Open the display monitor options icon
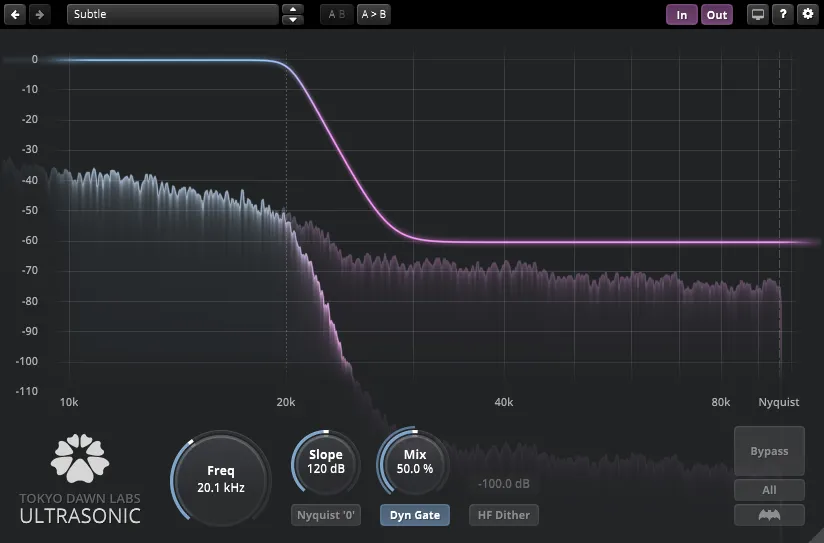The width and height of the screenshot is (824, 543). point(757,14)
